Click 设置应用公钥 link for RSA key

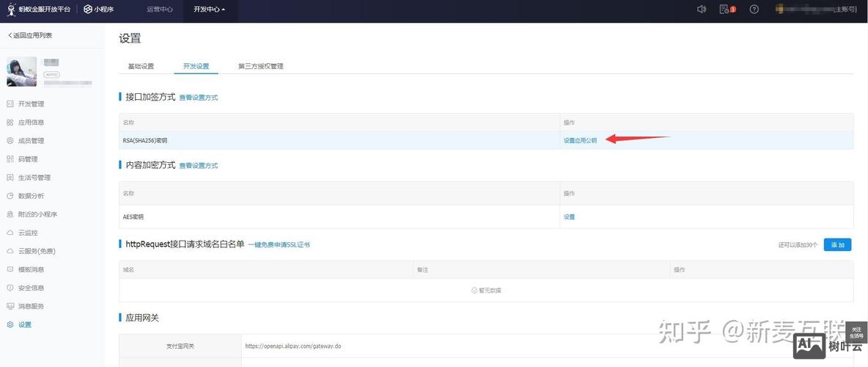[x=580, y=141]
